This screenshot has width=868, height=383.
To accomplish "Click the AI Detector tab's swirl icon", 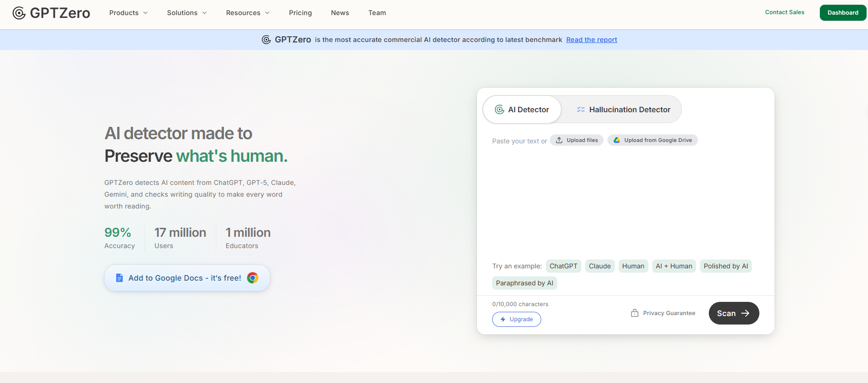I will pos(499,109).
